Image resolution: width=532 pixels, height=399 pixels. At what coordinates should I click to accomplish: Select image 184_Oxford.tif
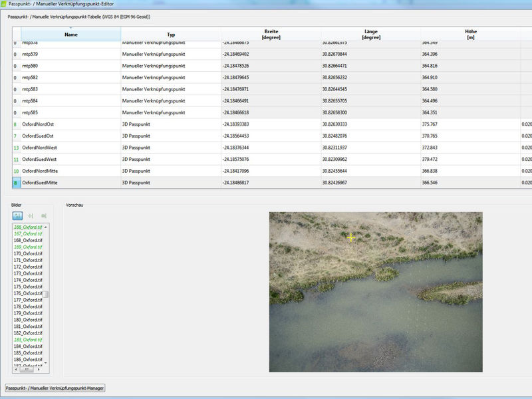pos(28,346)
